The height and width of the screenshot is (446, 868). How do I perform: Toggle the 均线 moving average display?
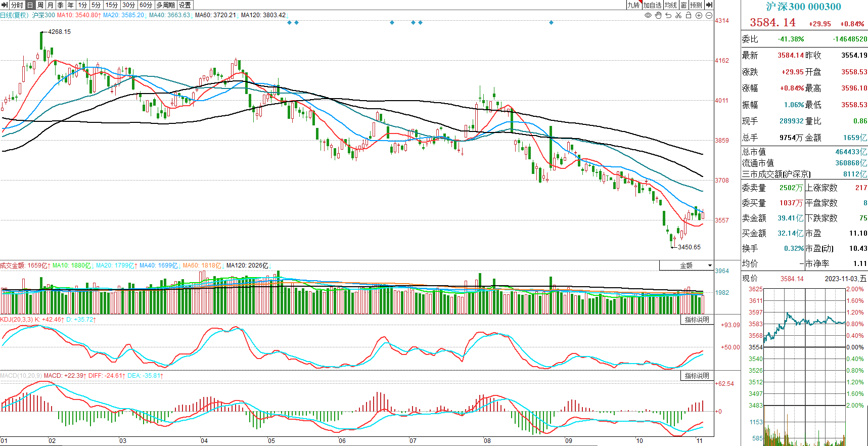coord(671,5)
